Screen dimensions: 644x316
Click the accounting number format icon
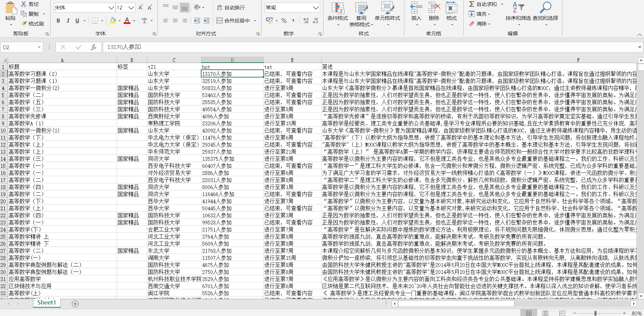(x=270, y=21)
